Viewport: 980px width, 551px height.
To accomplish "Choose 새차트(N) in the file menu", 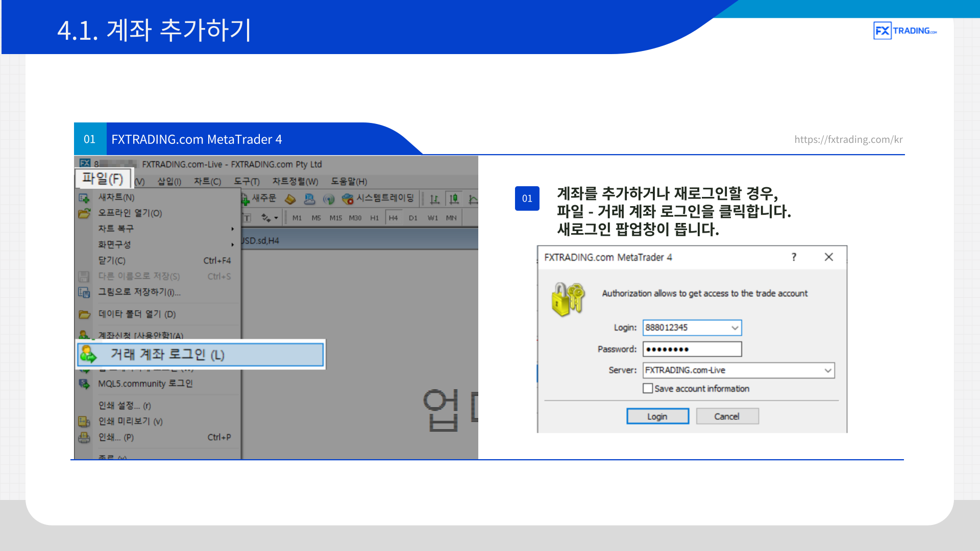I will pyautogui.click(x=158, y=197).
